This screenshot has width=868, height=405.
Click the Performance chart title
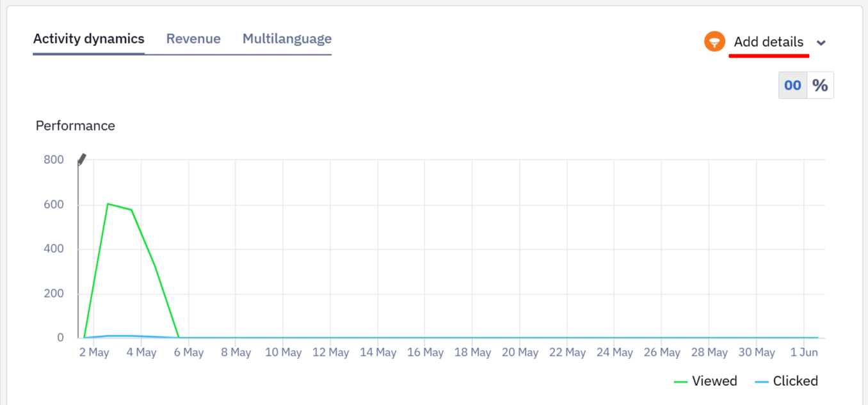[76, 126]
